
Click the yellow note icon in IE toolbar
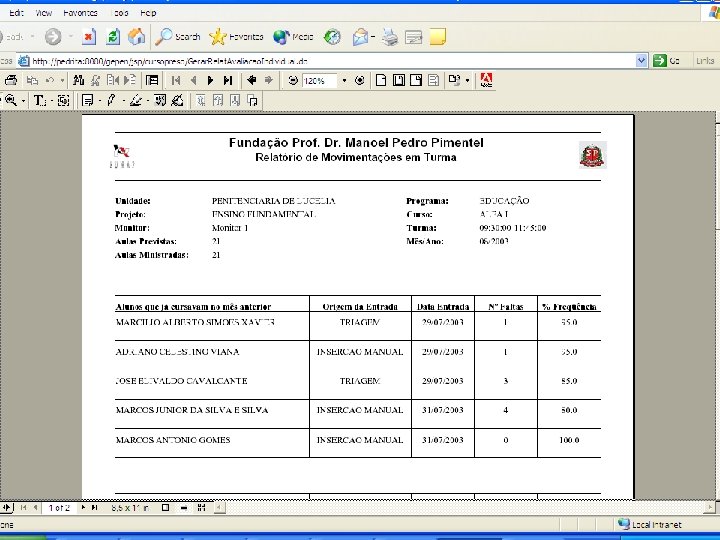click(438, 37)
